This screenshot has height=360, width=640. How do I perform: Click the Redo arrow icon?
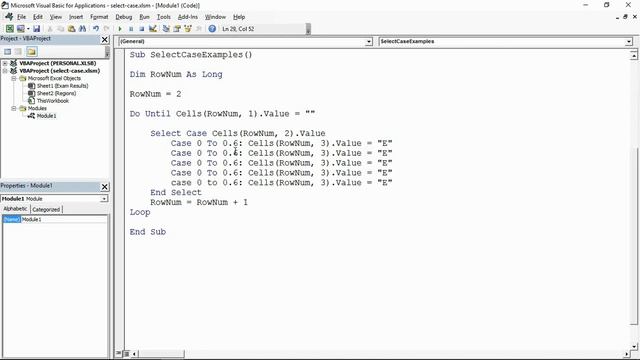click(107, 29)
